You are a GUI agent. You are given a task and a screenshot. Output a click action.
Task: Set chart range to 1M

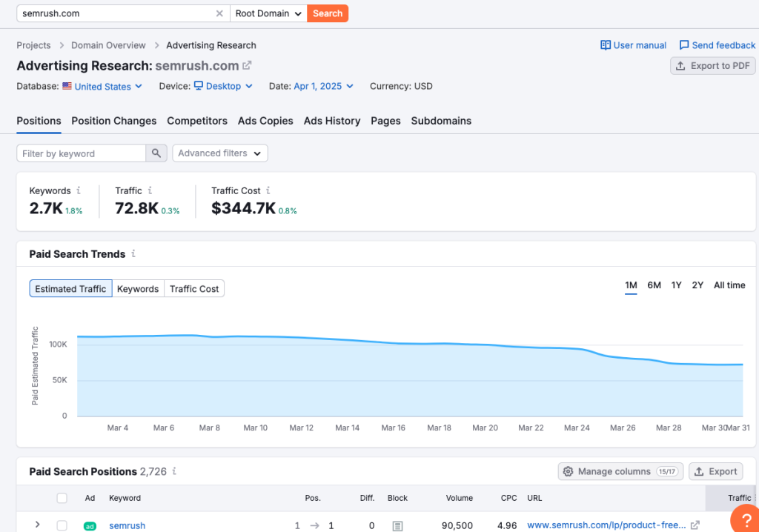pyautogui.click(x=631, y=285)
